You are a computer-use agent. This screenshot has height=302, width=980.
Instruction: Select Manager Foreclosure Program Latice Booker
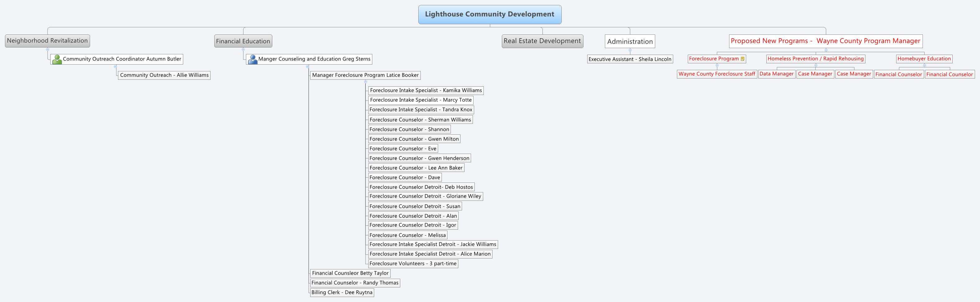click(365, 75)
